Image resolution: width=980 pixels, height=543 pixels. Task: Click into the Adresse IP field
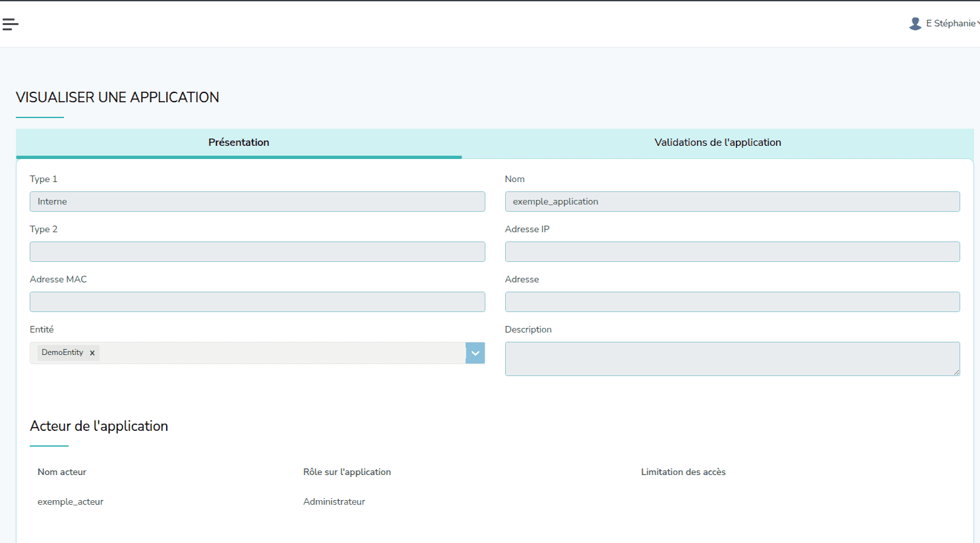point(732,252)
